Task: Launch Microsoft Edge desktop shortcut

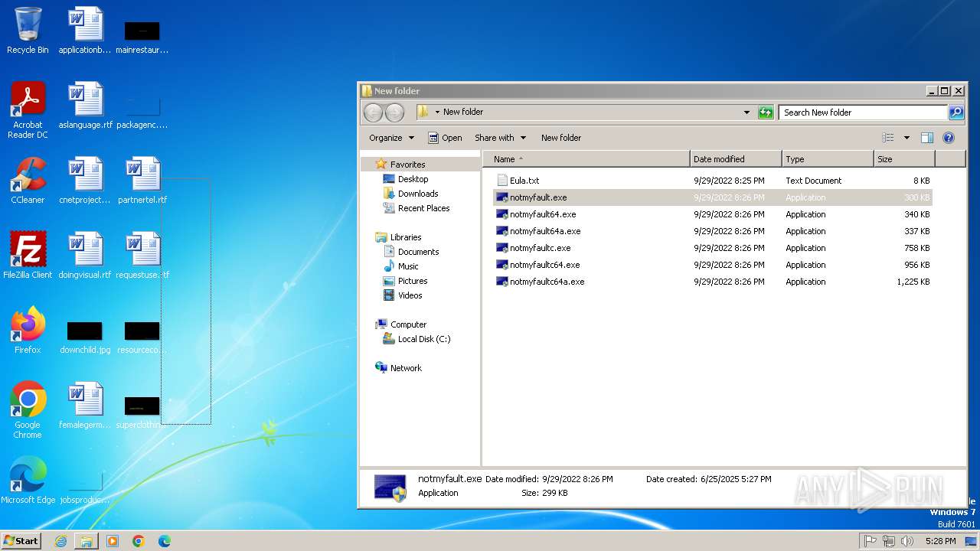Action: [x=28, y=481]
